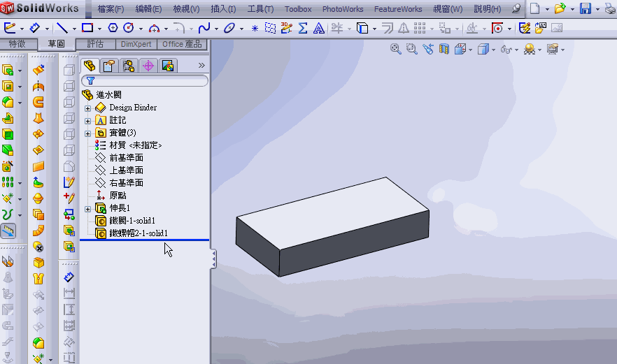Open the Toolbox menu
The width and height of the screenshot is (617, 364).
(x=298, y=8)
